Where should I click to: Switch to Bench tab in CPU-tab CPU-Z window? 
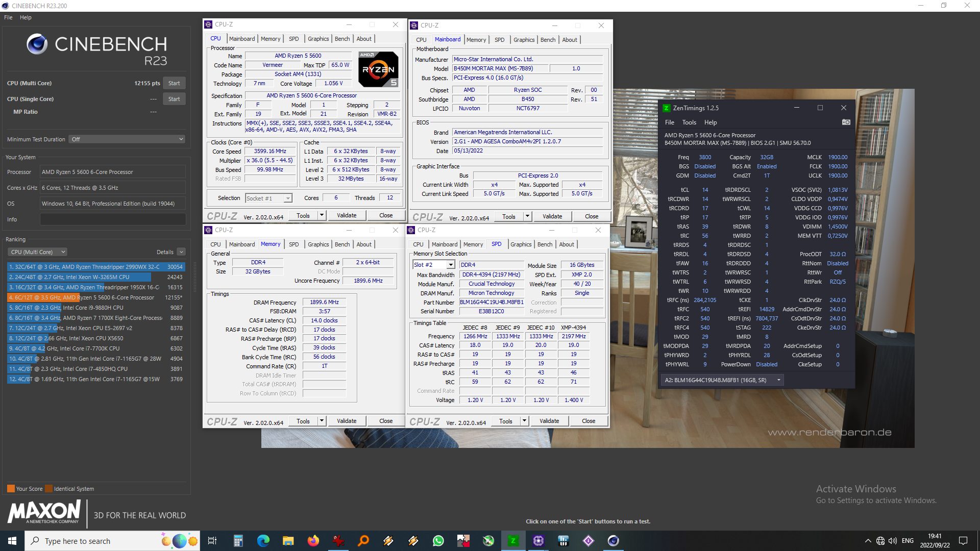[x=342, y=39]
